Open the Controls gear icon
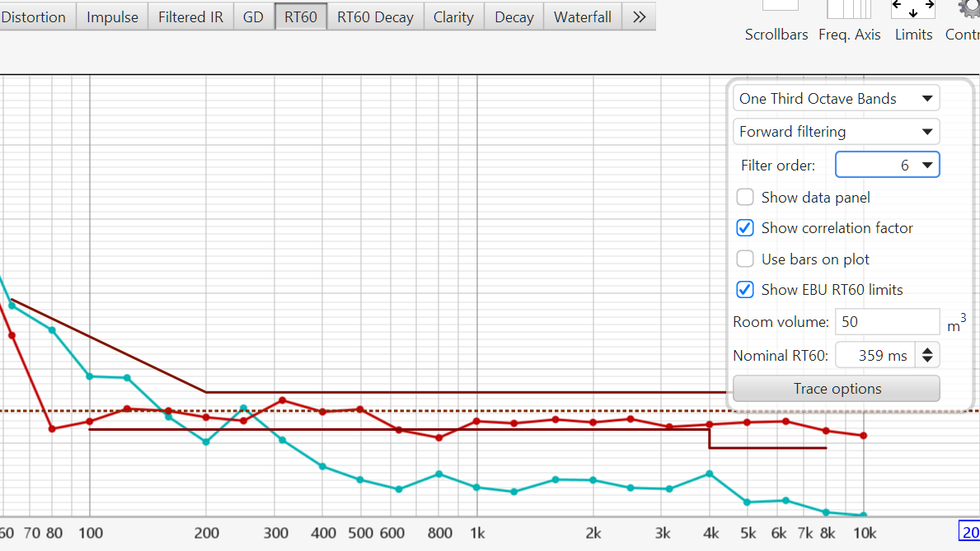980x551 pixels. click(968, 10)
